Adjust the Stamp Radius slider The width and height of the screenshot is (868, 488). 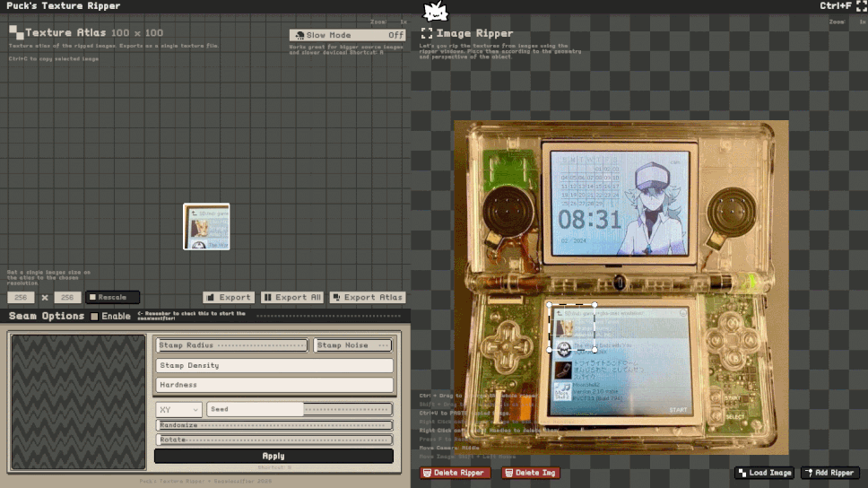[232, 345]
